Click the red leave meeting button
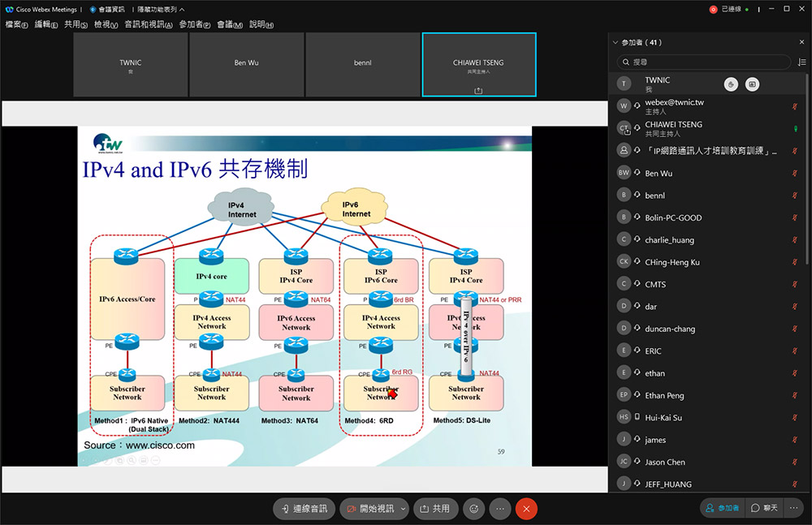The width and height of the screenshot is (812, 525). click(x=526, y=509)
